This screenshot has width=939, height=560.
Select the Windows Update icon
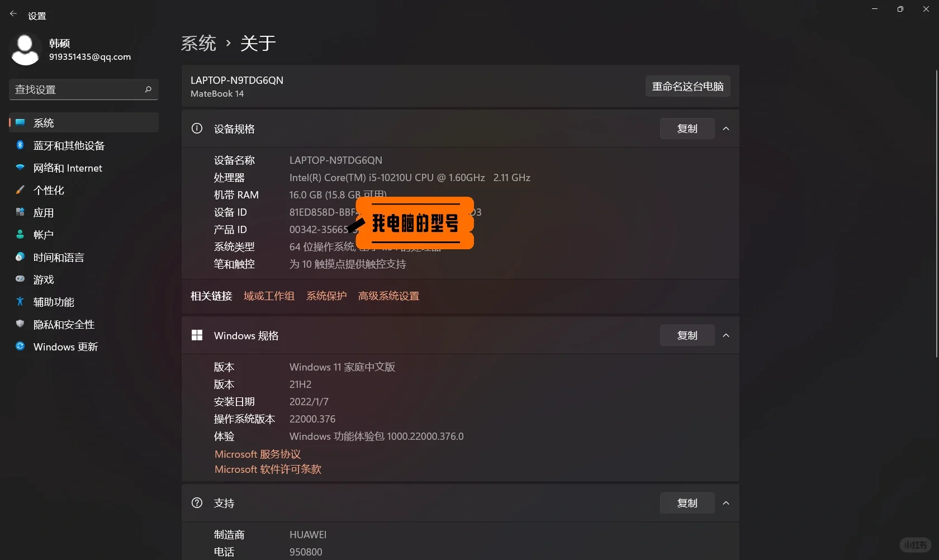click(x=20, y=347)
